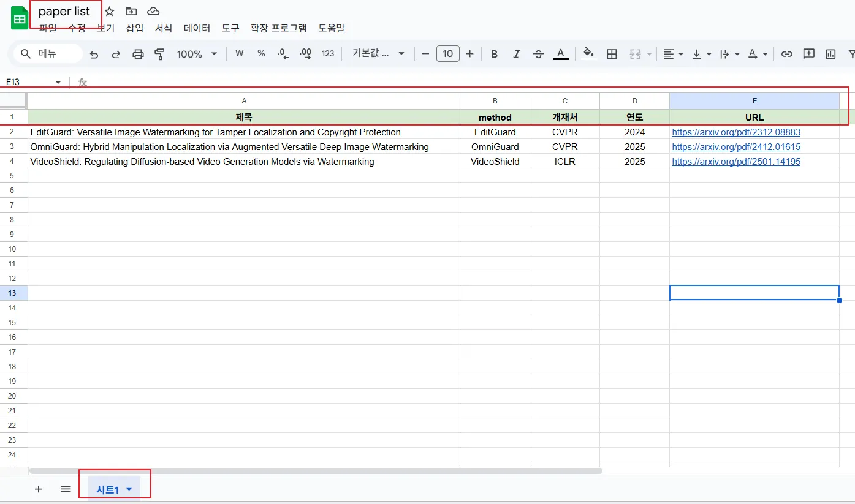Open the arxiv.org/pdf/2312.08883 link
The height and width of the screenshot is (504, 855).
[x=736, y=132]
